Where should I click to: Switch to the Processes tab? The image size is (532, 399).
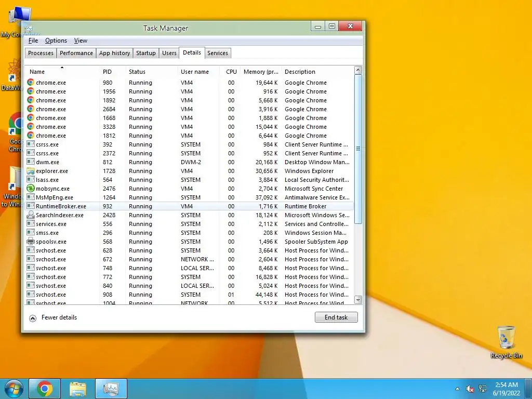(41, 54)
